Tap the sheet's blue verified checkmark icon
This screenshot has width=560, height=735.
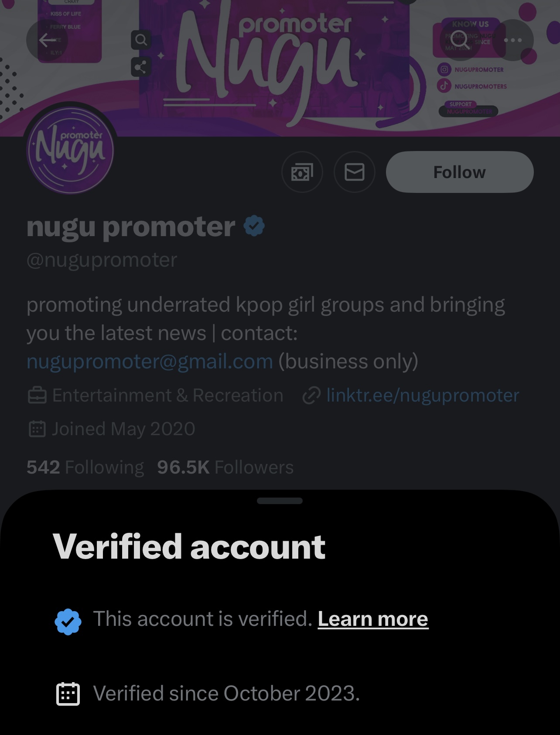(x=68, y=622)
